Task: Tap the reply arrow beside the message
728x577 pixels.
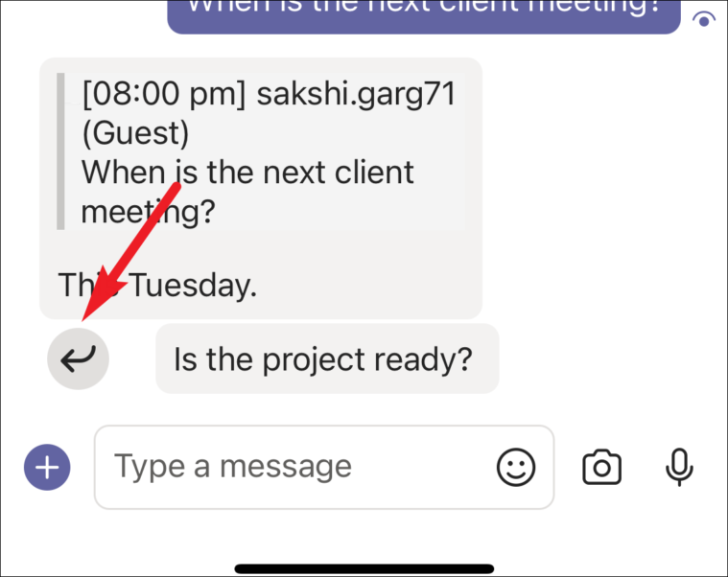Action: [78, 358]
